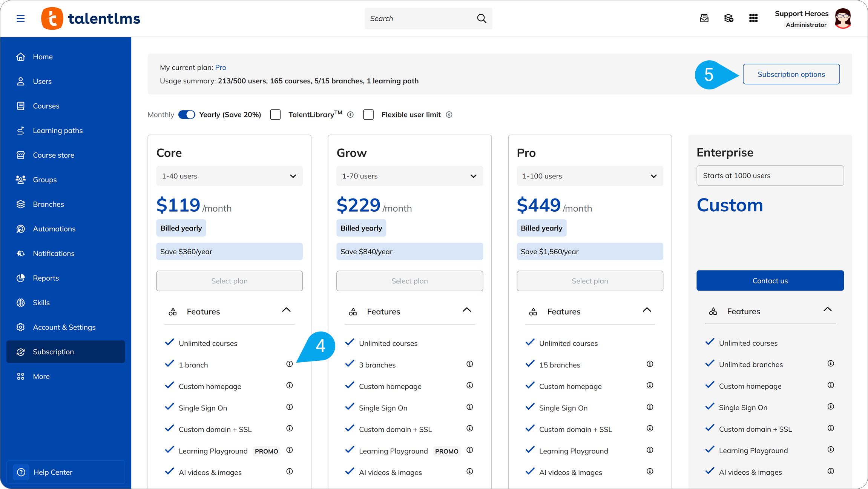The image size is (868, 489).
Task: Show info for Grow Custom domain + SSL
Action: [470, 429]
